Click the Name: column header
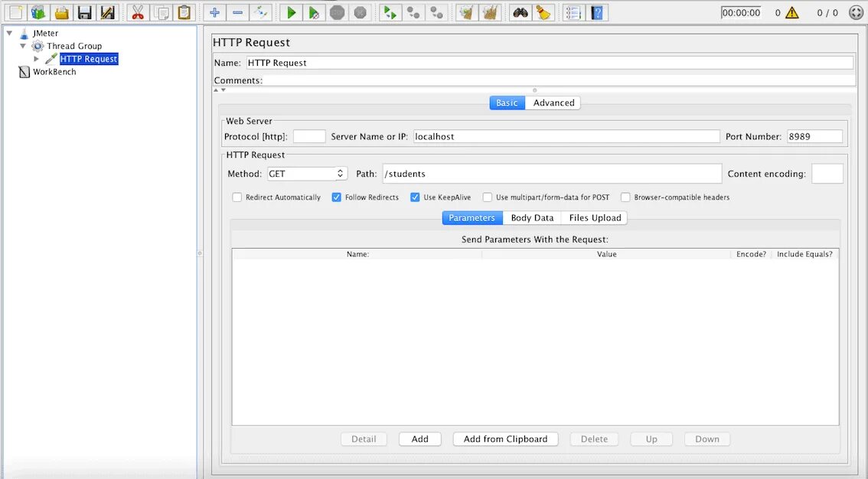The height and width of the screenshot is (479, 868). 357,255
